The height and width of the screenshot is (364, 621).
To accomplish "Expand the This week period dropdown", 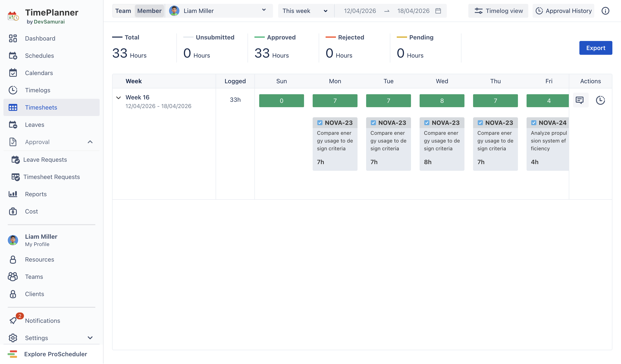I will tap(305, 11).
